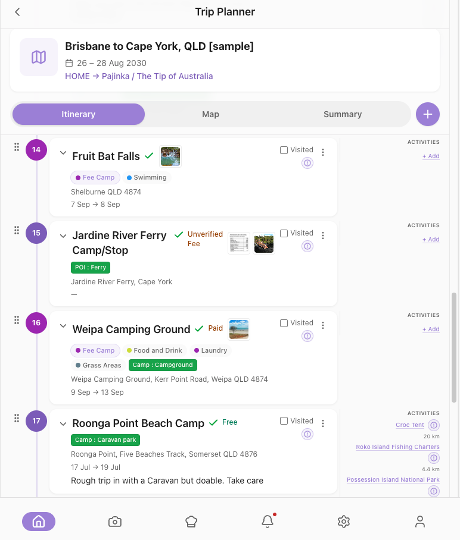460x540 pixels.
Task: Click the Laundry tag
Action: click(x=210, y=351)
